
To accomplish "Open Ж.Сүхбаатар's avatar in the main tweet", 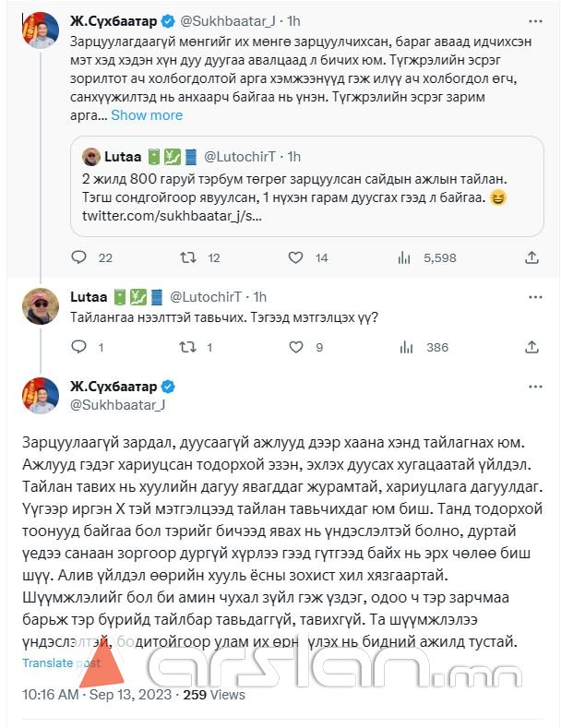I will 40,395.
